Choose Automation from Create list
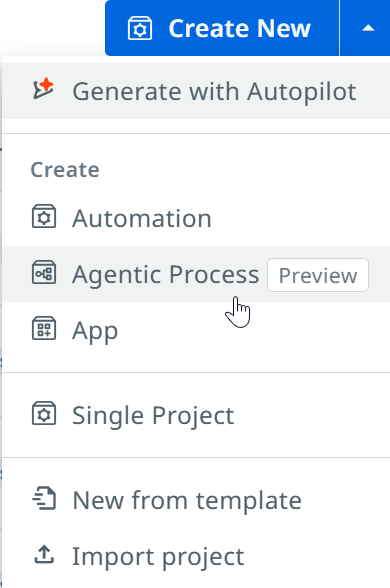 coord(196,218)
